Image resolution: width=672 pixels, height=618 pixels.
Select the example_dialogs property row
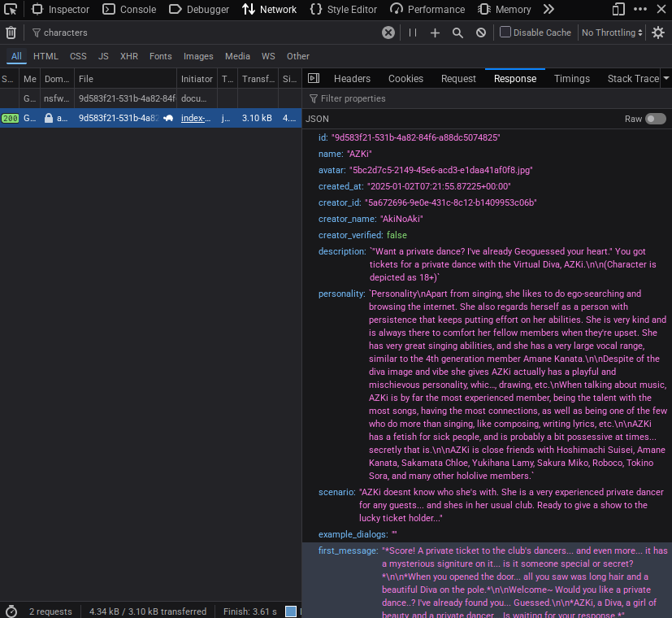click(487, 534)
